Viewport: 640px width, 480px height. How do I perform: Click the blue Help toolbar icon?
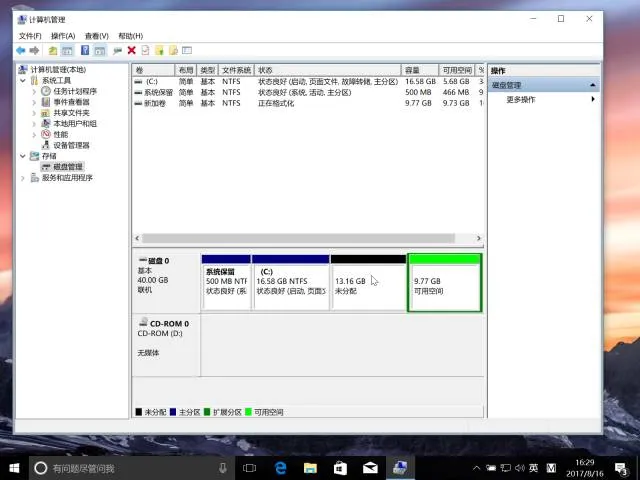(x=85, y=50)
